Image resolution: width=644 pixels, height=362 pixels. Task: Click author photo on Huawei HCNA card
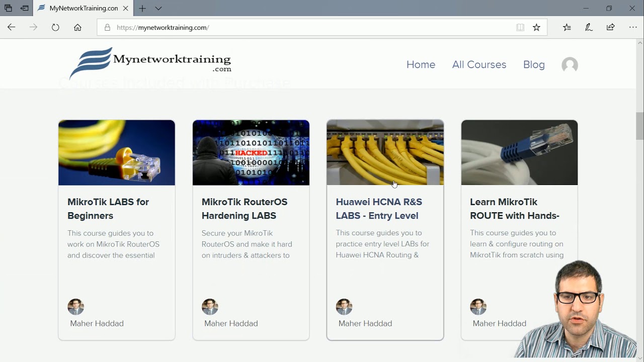coord(344,307)
